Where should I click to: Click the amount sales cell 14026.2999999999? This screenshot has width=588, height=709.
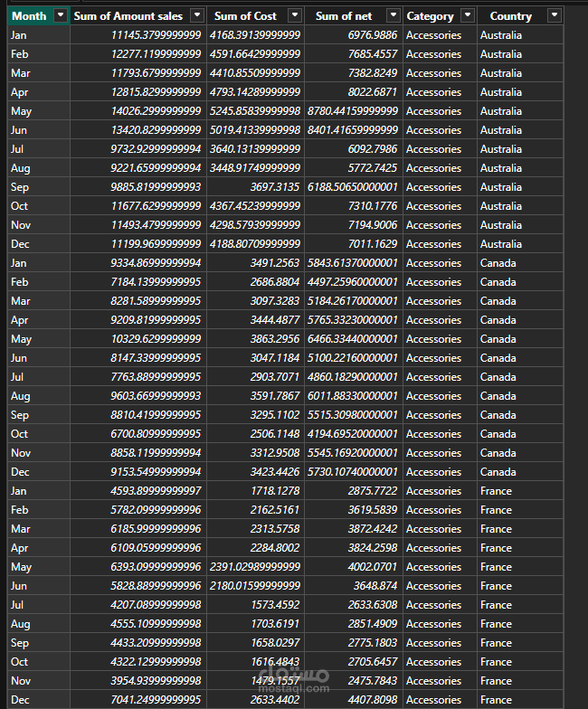[x=138, y=111]
